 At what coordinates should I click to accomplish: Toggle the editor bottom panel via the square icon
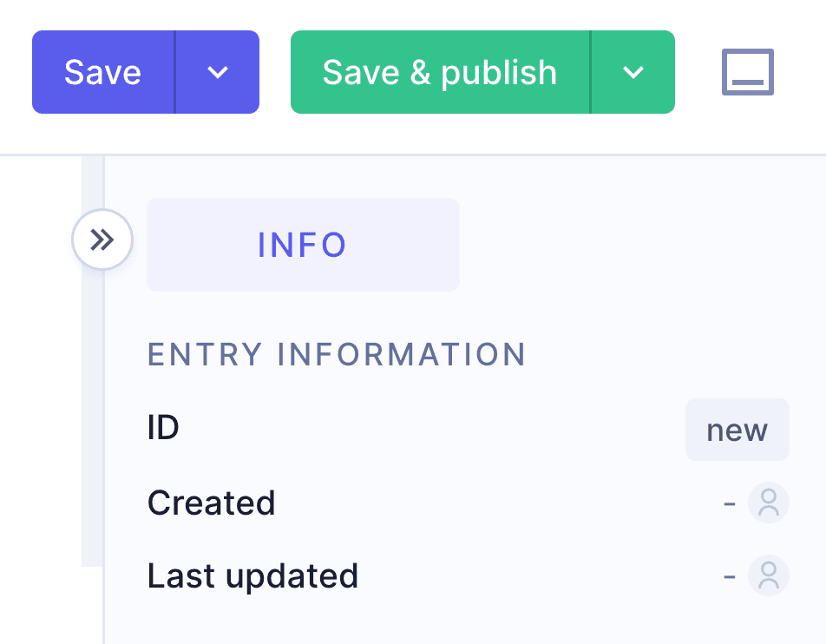pos(746,72)
